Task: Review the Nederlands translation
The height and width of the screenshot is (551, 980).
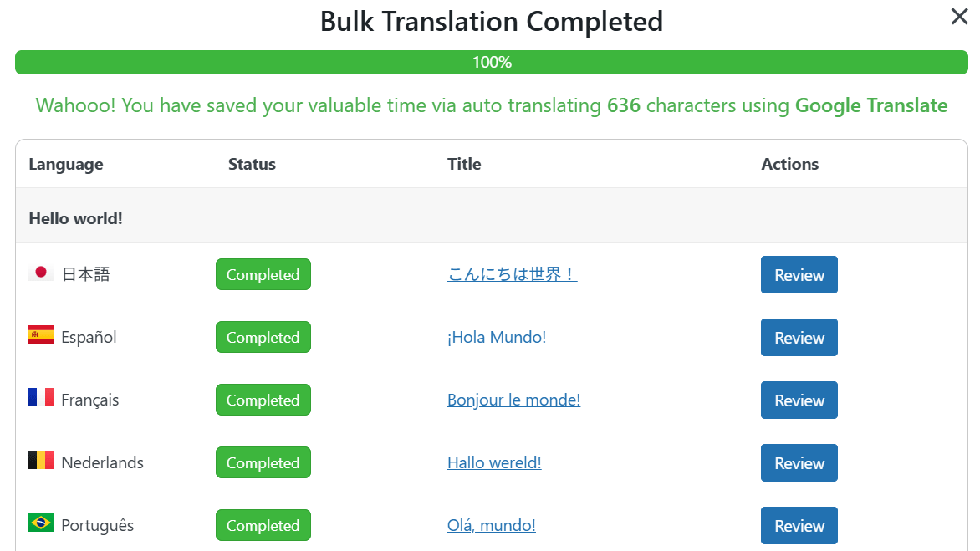Action: click(799, 463)
